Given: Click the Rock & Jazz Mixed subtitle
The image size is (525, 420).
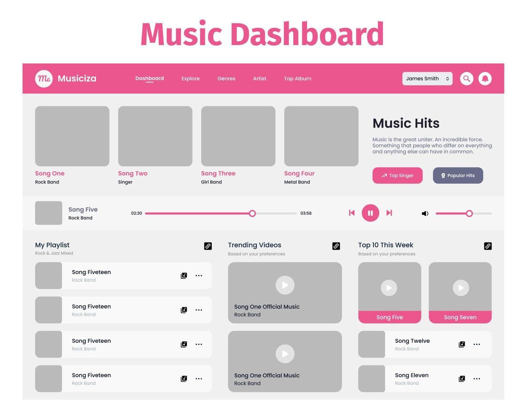Looking at the screenshot, I should 54,253.
